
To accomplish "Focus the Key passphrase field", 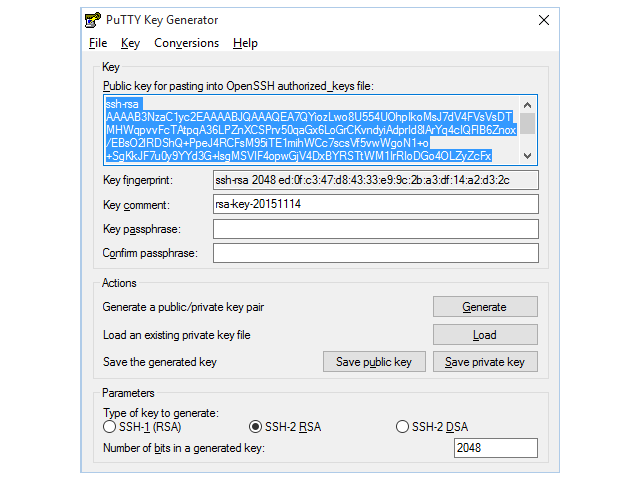I will click(x=376, y=229).
